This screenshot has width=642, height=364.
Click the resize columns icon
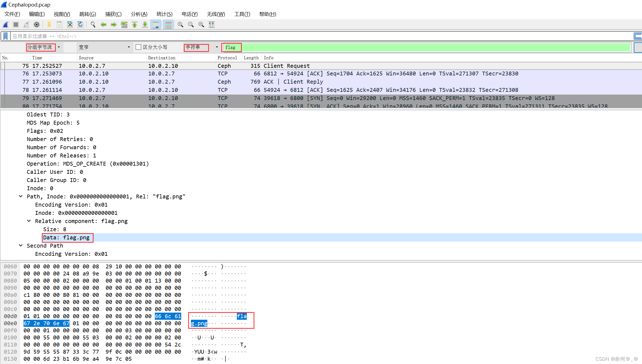[212, 25]
